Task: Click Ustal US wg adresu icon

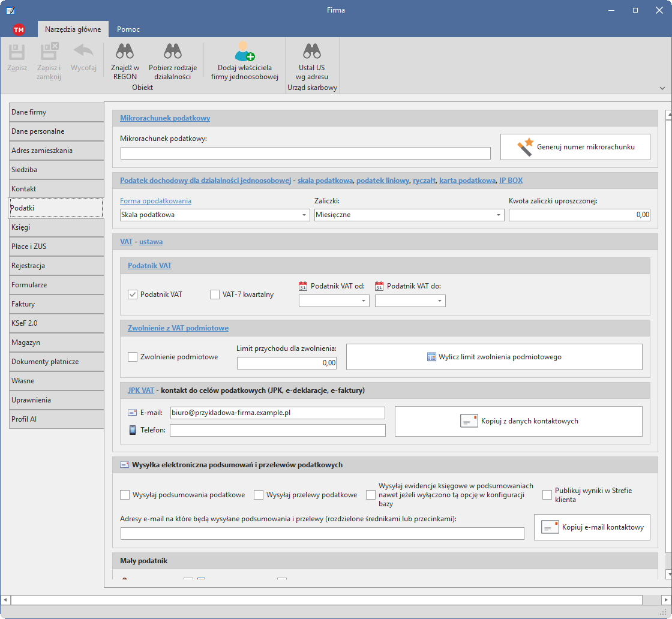Action: point(311,52)
